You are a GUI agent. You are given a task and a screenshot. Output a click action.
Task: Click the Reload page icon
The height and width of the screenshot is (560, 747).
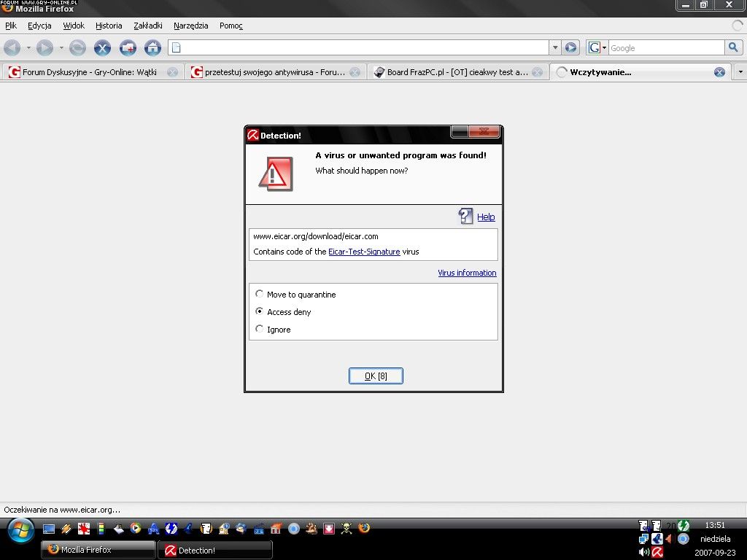(77, 47)
